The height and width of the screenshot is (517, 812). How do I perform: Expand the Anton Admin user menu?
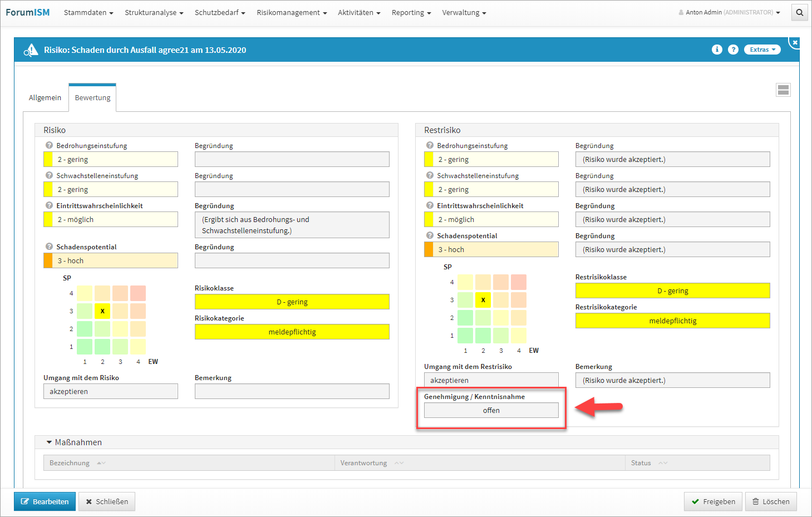pos(729,12)
